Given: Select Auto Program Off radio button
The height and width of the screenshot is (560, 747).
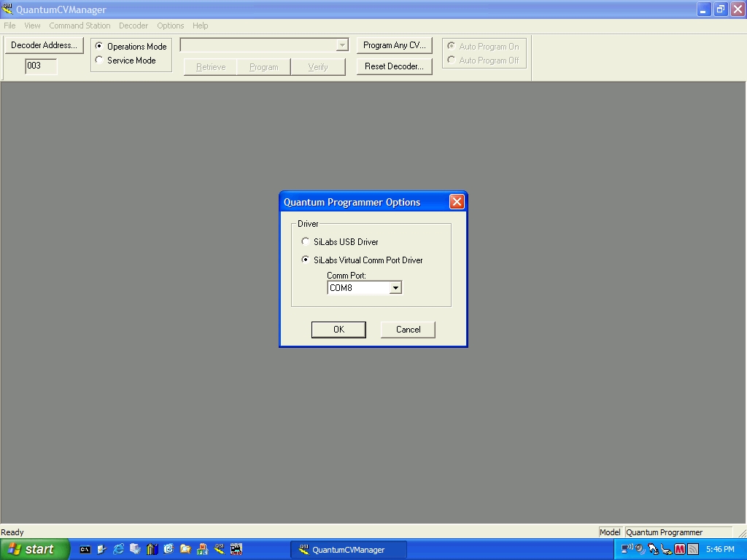Looking at the screenshot, I should [x=451, y=60].
